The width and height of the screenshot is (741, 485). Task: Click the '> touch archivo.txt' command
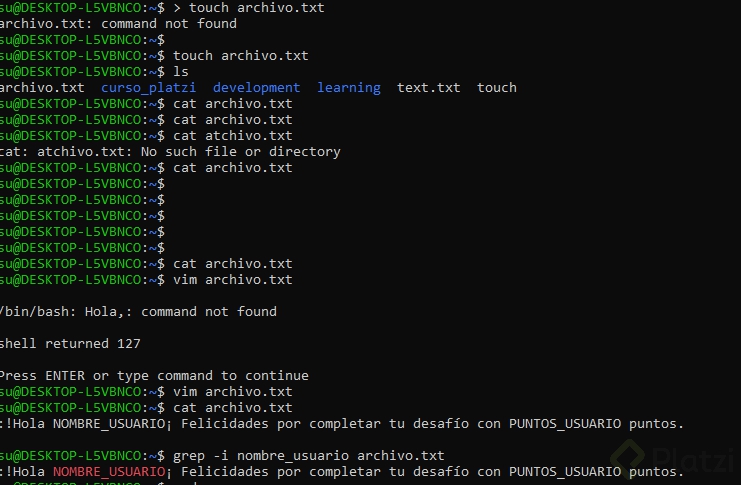[x=249, y=8]
